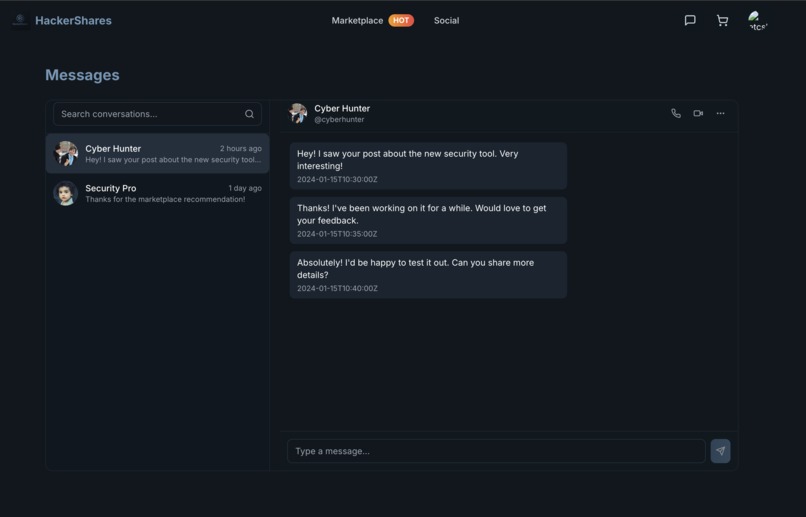
Task: Open the messages chat icon in header
Action: (x=690, y=20)
